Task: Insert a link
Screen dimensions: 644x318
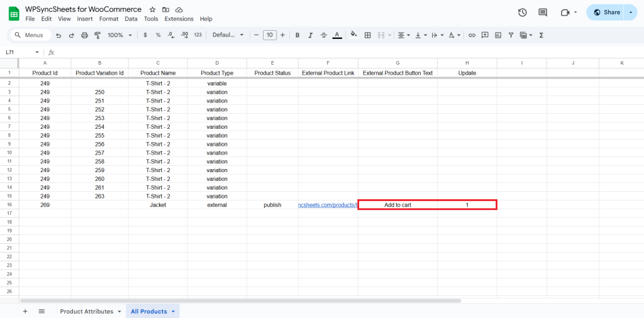Action: pyautogui.click(x=472, y=35)
